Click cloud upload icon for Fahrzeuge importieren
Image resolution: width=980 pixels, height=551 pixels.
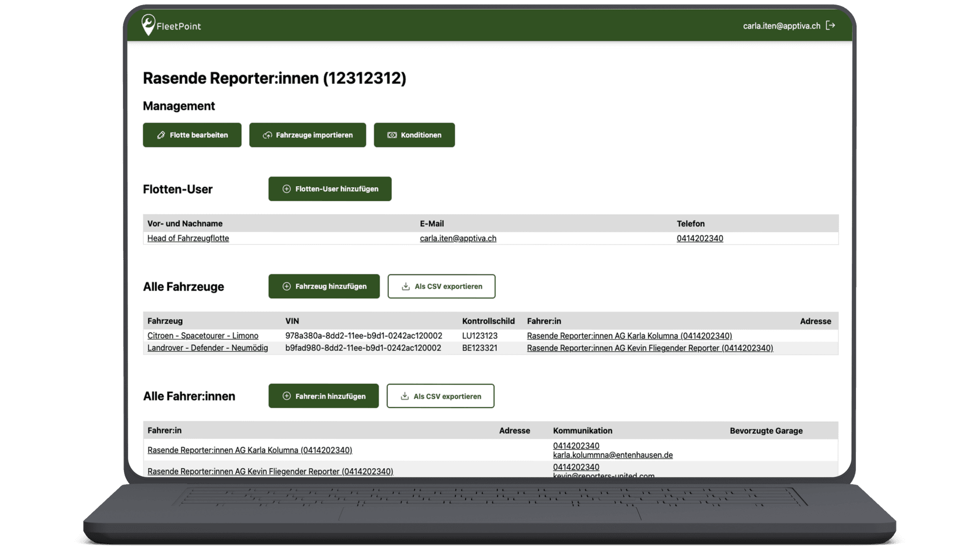click(x=267, y=135)
